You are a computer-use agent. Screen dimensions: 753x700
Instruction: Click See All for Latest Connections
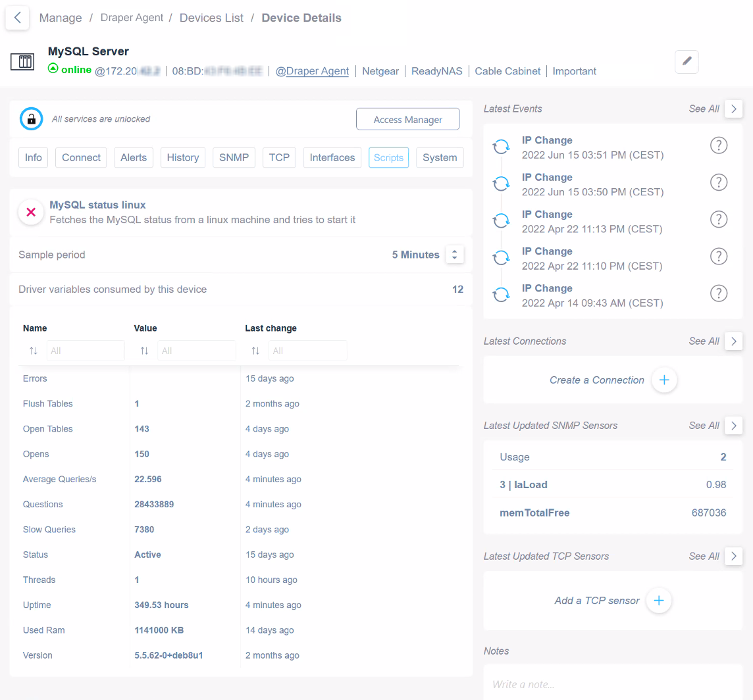click(x=704, y=341)
